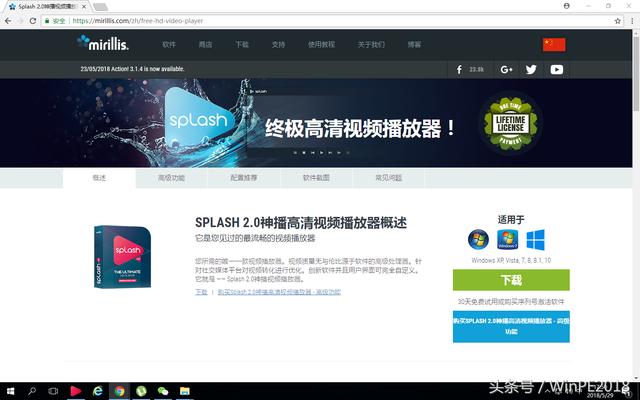Open the green round app on taskbar

(141, 391)
